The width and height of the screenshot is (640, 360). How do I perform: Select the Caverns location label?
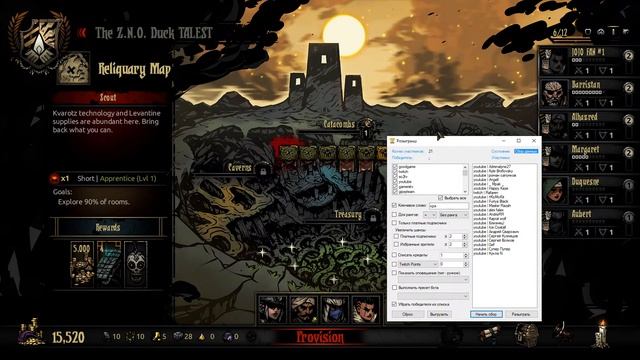240,168
